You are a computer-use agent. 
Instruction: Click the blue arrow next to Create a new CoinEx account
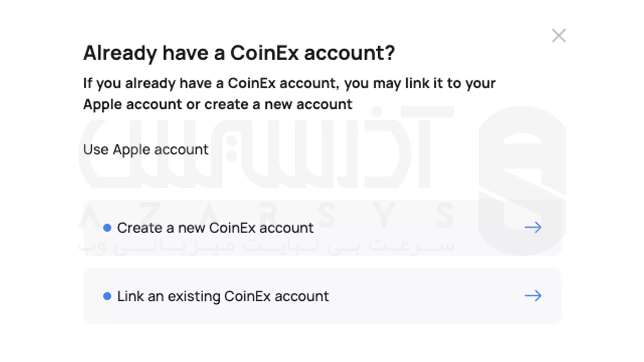(x=534, y=228)
